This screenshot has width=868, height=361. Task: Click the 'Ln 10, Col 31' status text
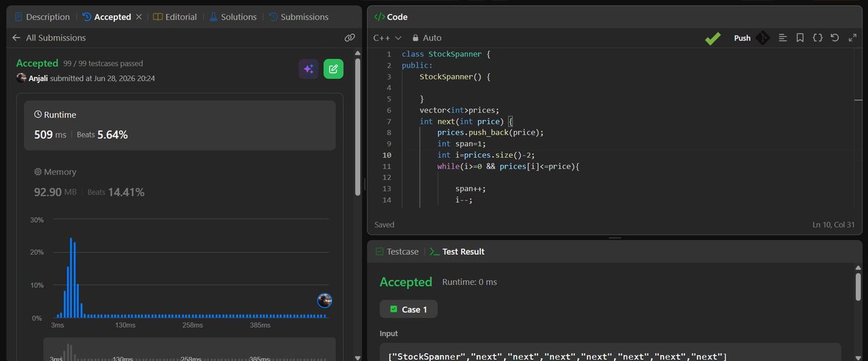coord(833,225)
